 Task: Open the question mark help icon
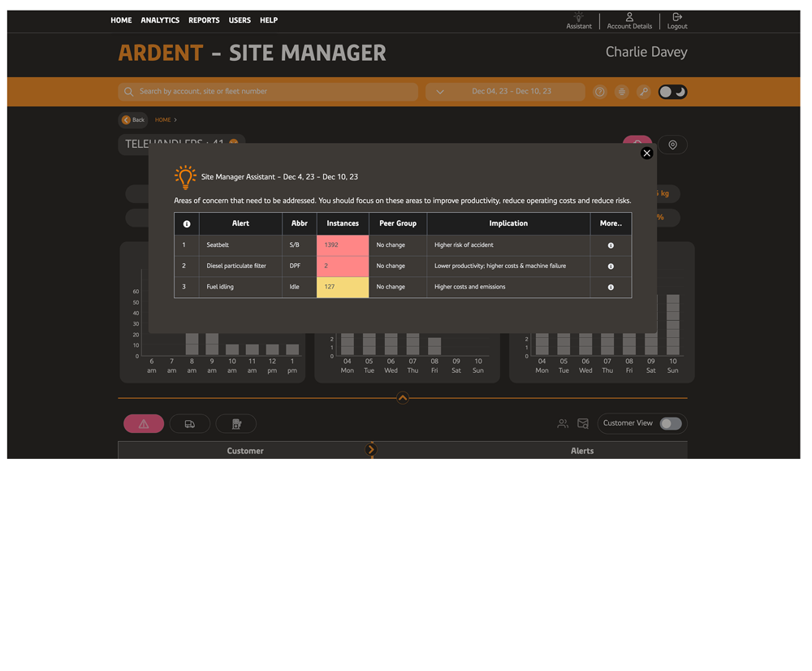[x=600, y=92]
